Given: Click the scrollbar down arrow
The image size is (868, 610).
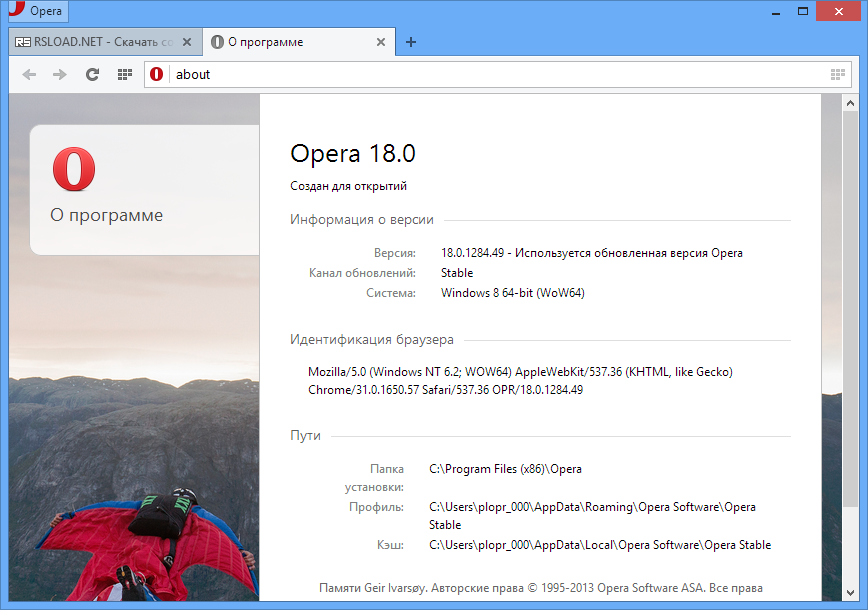Looking at the screenshot, I should [850, 593].
